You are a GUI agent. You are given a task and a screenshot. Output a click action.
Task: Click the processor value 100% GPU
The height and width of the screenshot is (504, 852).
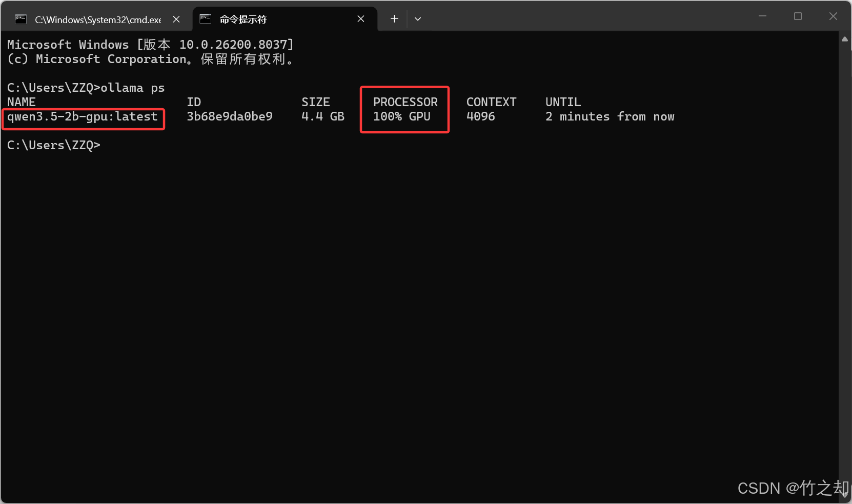pos(402,117)
